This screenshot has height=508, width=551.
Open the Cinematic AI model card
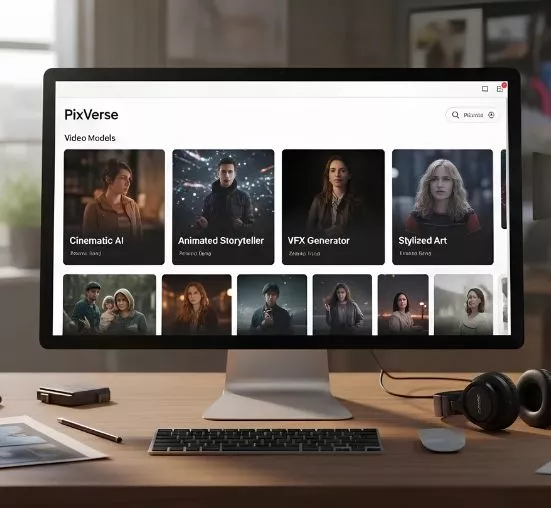coord(114,207)
